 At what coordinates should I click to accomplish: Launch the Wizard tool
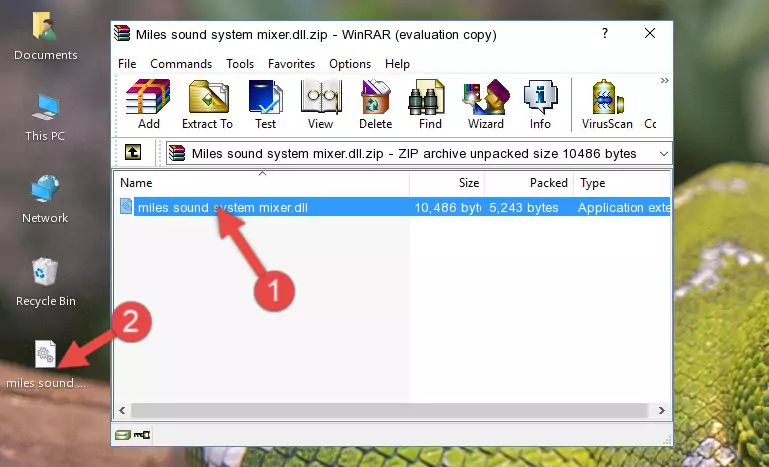click(486, 104)
